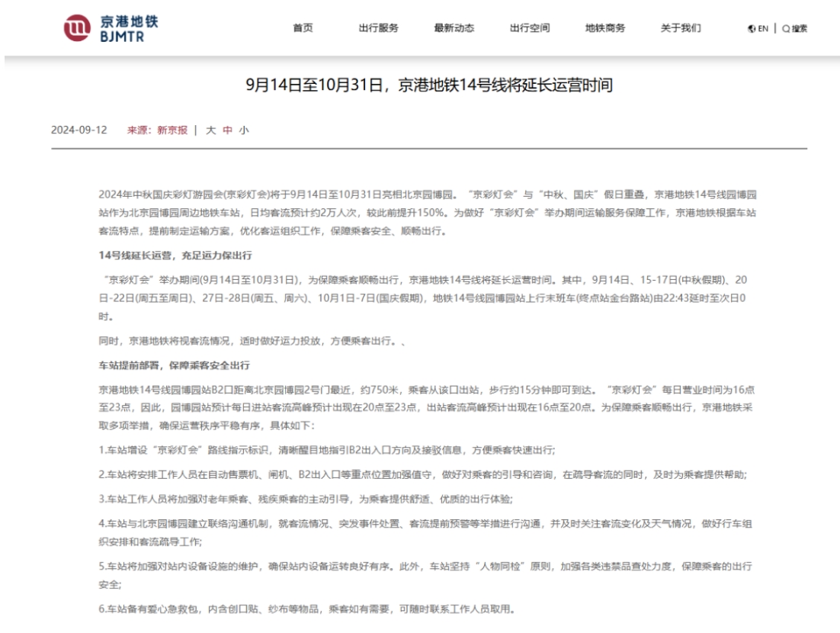840x633 pixels.
Task: Open the 最新动态 menu
Action: tap(454, 28)
